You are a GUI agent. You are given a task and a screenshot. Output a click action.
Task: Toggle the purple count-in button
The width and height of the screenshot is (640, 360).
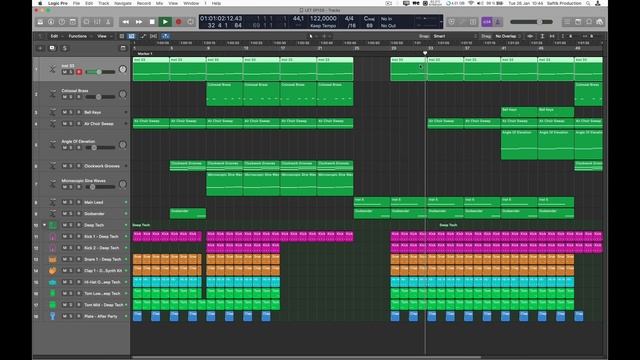pos(487,22)
